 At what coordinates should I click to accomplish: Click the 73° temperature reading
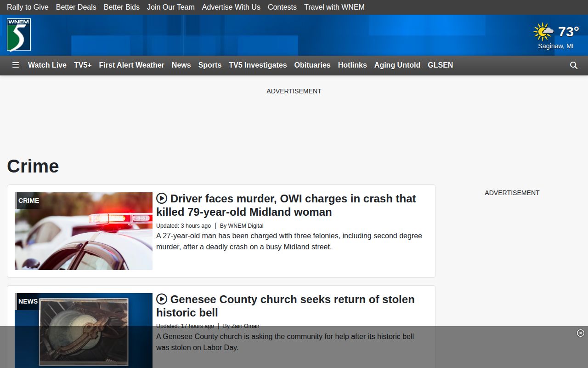point(569,32)
